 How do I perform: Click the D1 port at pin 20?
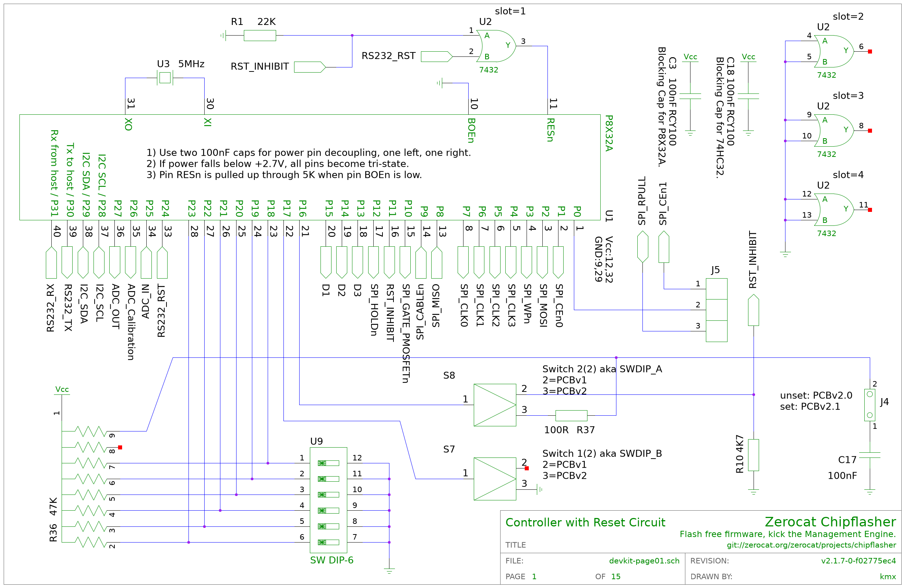pos(326,262)
